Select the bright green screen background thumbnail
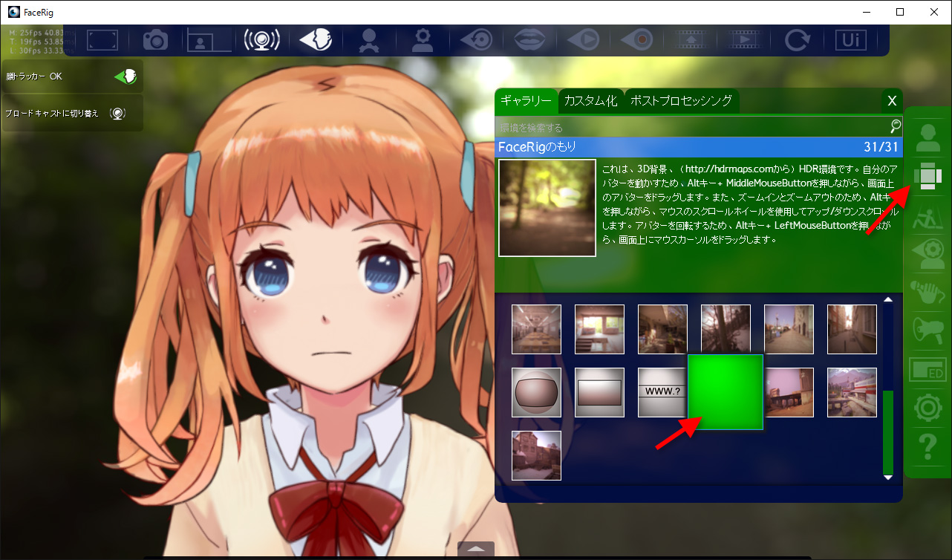952x560 pixels. click(x=726, y=391)
